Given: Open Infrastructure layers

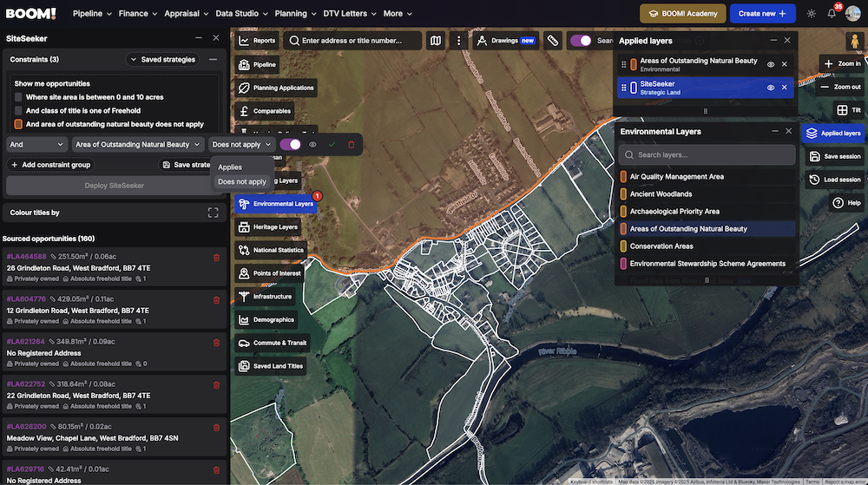Looking at the screenshot, I should coord(265,297).
